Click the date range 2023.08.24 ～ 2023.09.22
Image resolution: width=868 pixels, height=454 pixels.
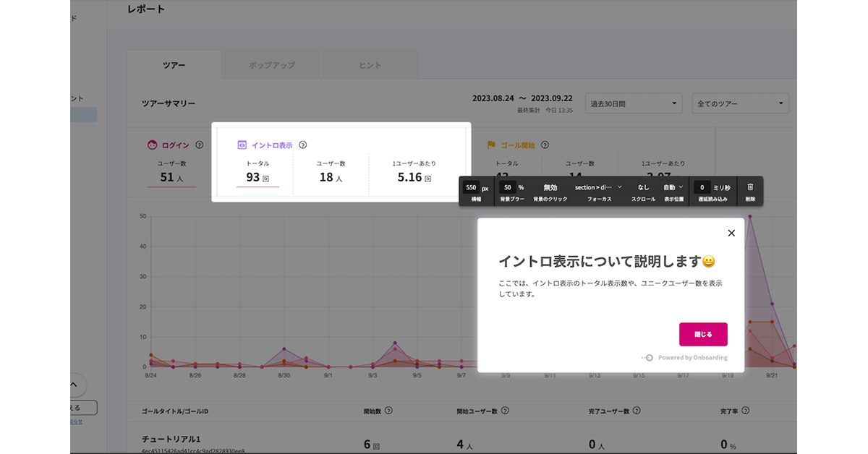[x=522, y=98]
